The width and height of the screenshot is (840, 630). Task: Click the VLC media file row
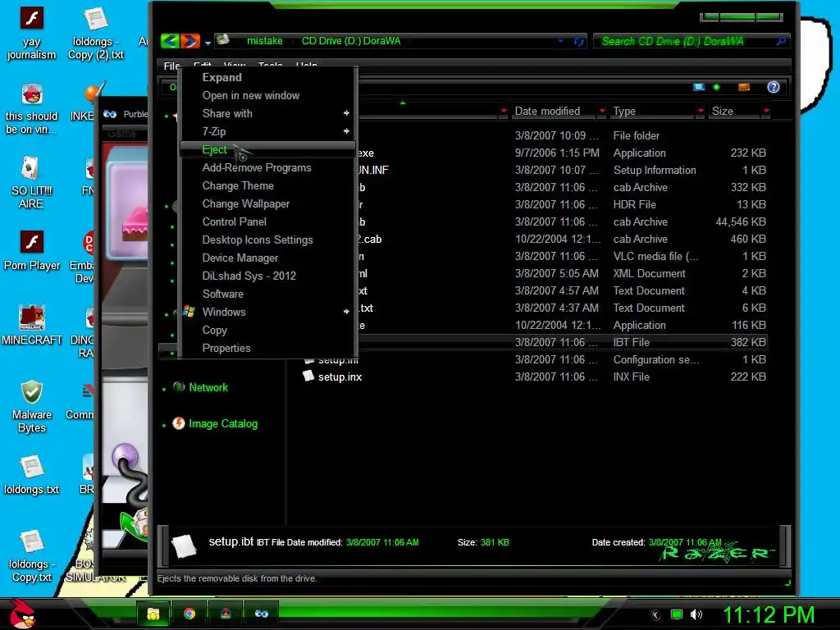(563, 256)
